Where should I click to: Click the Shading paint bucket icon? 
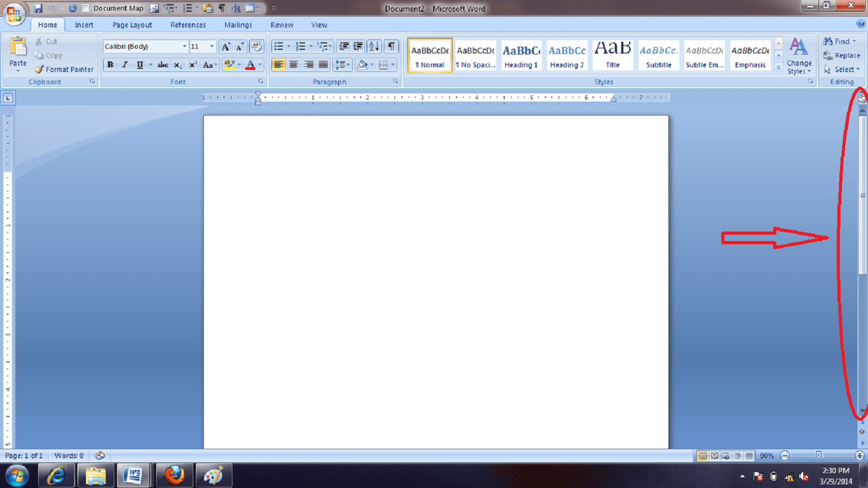[362, 65]
